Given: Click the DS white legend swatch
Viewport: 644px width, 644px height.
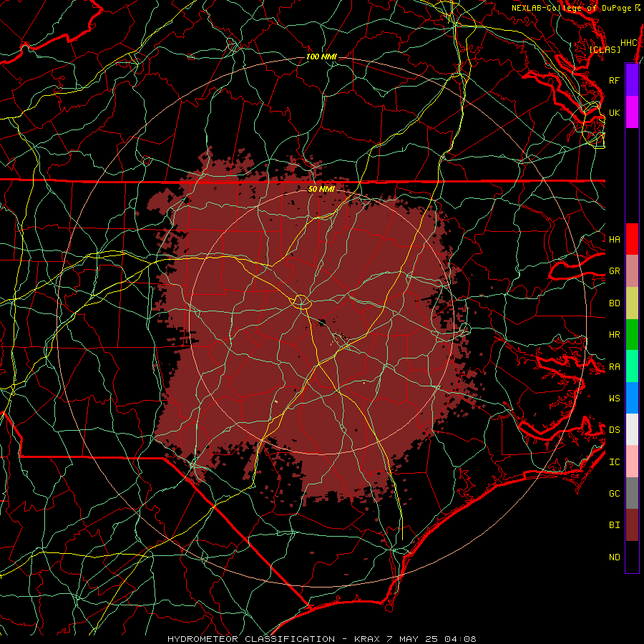Looking at the screenshot, I should [x=632, y=429].
